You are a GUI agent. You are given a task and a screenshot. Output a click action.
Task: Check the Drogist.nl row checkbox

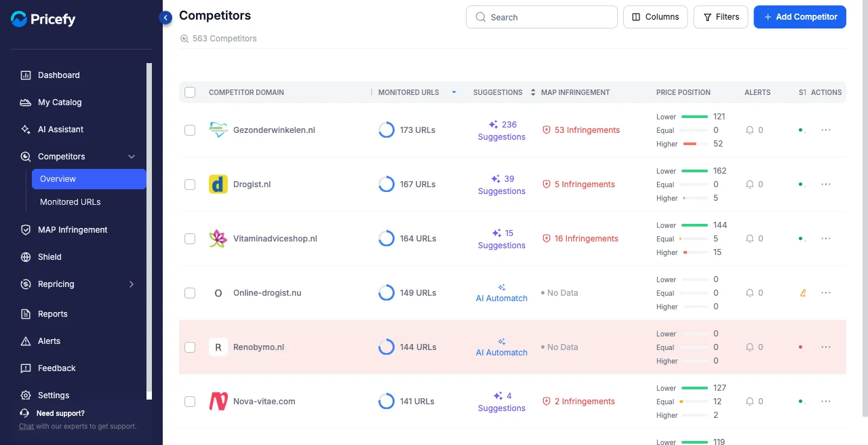[190, 185]
